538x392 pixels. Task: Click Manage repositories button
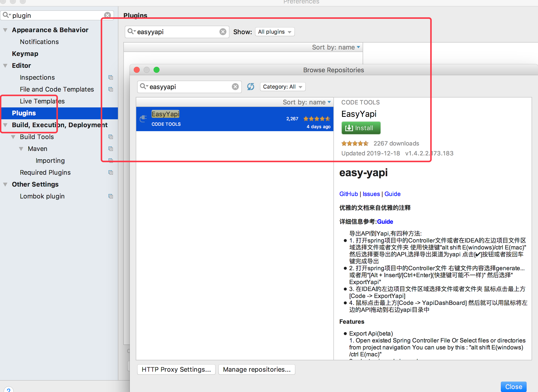257,369
